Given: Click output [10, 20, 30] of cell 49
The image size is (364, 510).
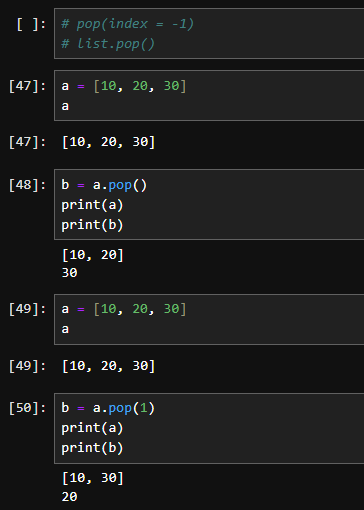Looking at the screenshot, I should click(108, 366).
